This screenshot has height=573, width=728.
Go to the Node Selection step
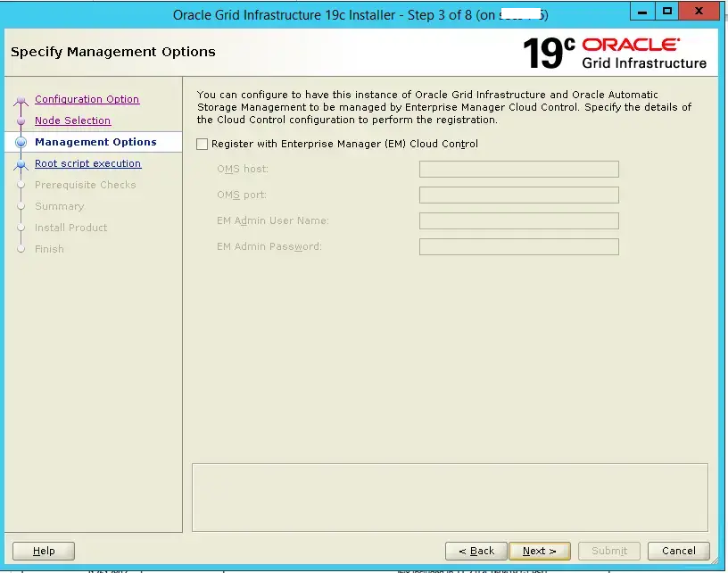tap(72, 120)
